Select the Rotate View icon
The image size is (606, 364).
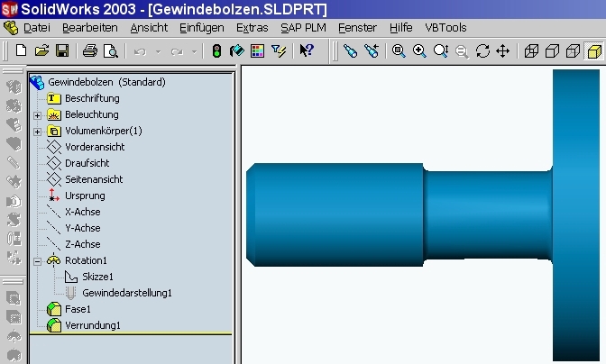(x=482, y=50)
